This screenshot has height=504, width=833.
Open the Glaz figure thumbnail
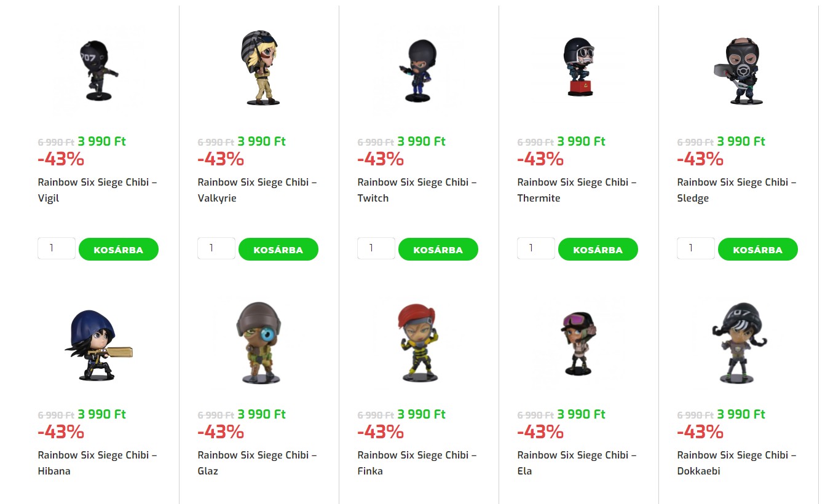coord(259,342)
